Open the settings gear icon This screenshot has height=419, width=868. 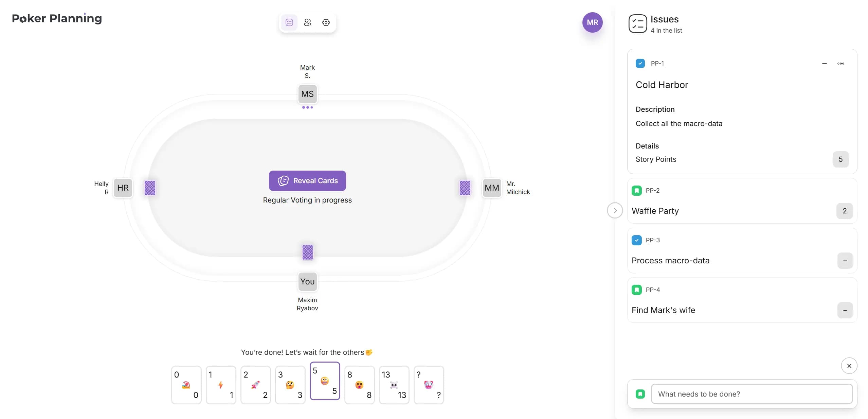coord(326,22)
